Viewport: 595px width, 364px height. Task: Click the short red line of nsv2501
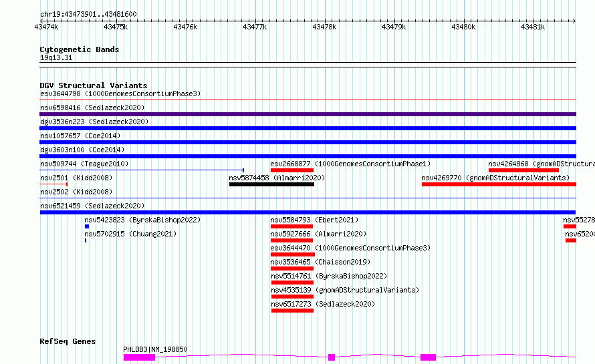(x=53, y=184)
